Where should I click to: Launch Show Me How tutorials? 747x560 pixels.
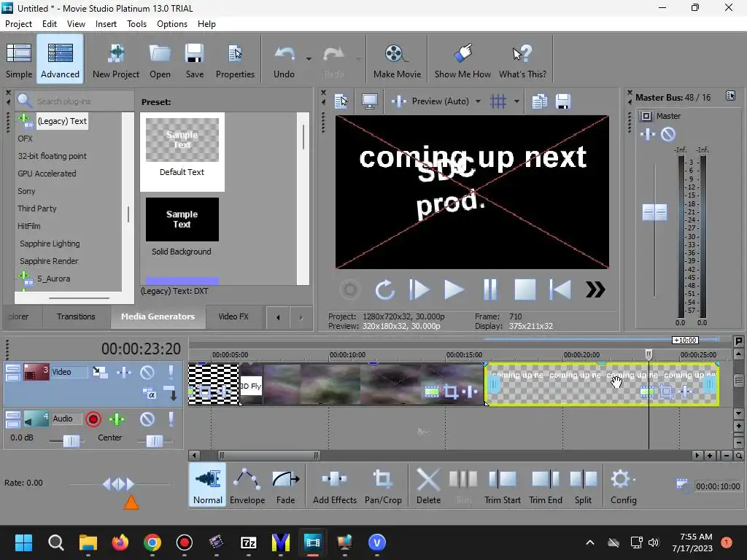coord(462,60)
